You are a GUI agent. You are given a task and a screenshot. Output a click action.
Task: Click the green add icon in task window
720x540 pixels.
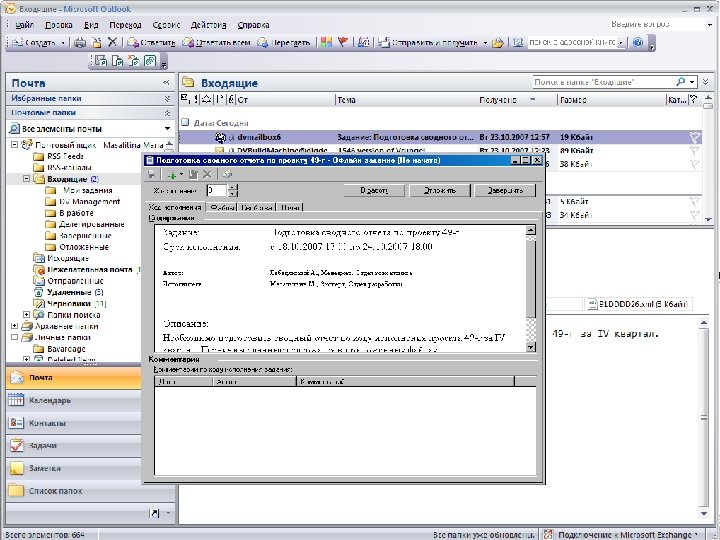coord(172,174)
